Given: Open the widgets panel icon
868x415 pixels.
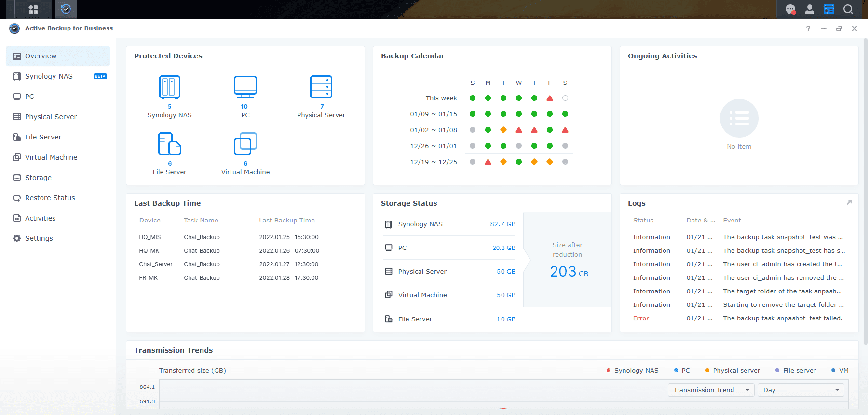Looking at the screenshot, I should coord(829,9).
